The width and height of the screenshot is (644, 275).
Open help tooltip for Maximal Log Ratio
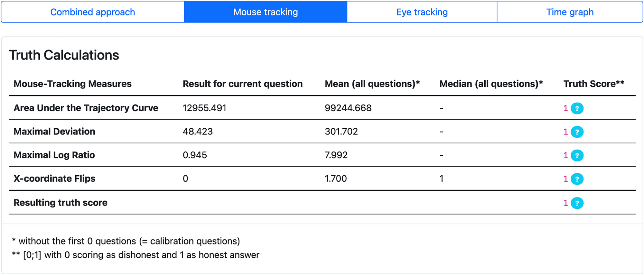(x=577, y=155)
